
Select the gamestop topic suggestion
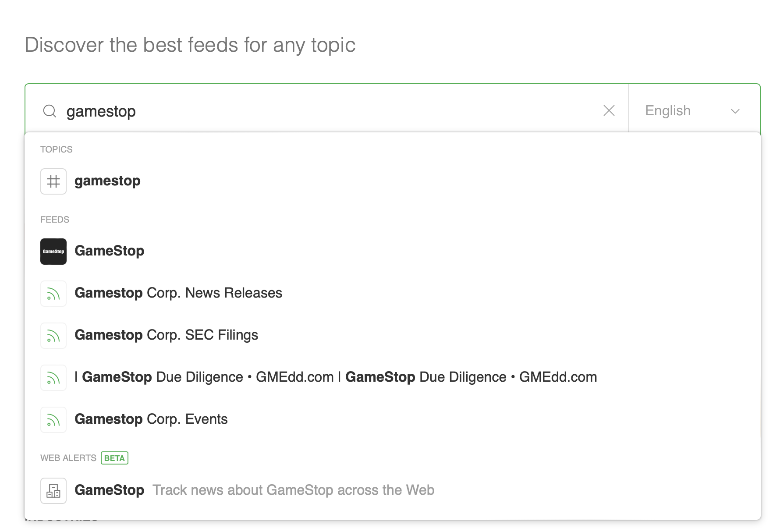tap(107, 181)
